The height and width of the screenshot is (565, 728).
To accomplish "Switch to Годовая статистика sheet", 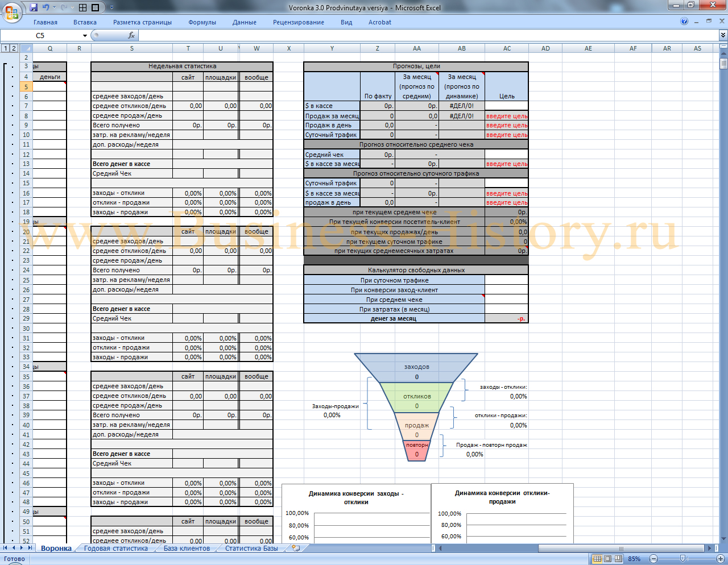I will pos(115,549).
